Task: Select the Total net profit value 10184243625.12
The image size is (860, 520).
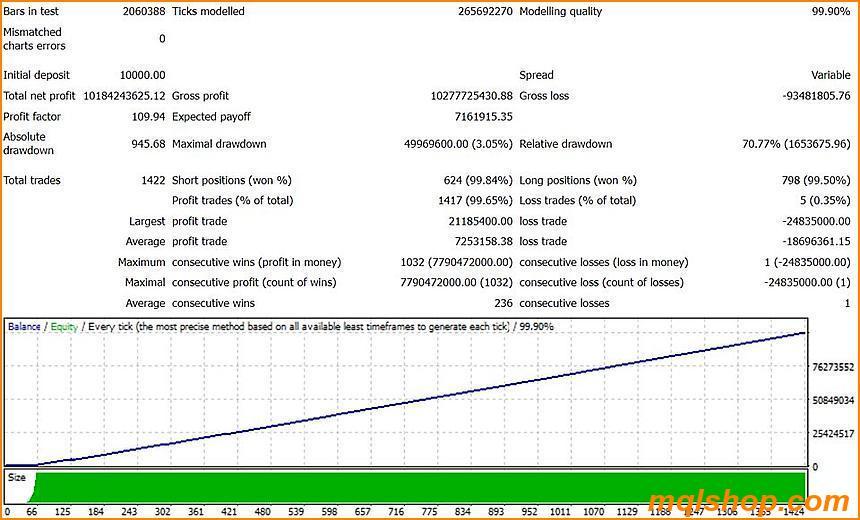Action: [124, 96]
